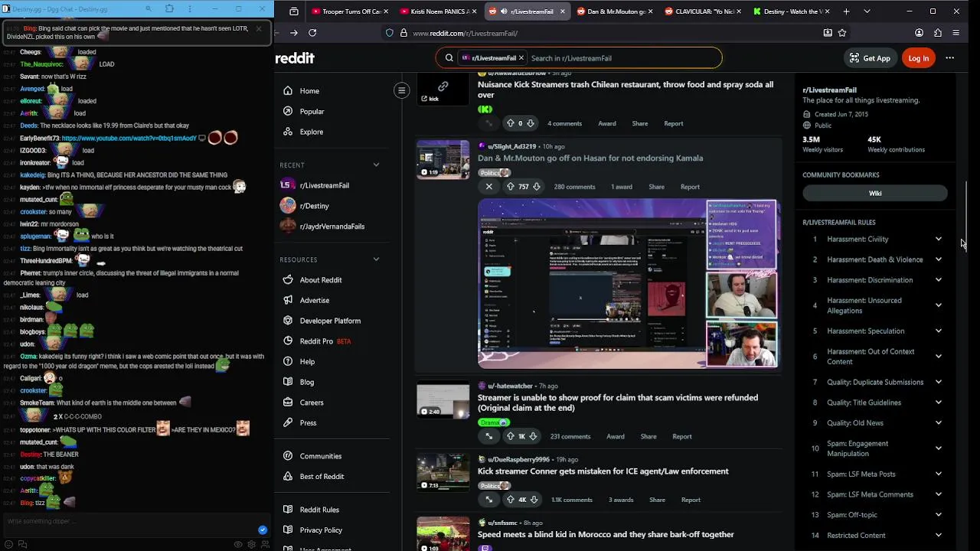Switch to Destiny - Watch the tab
The height and width of the screenshot is (551, 980).
pyautogui.click(x=791, y=11)
